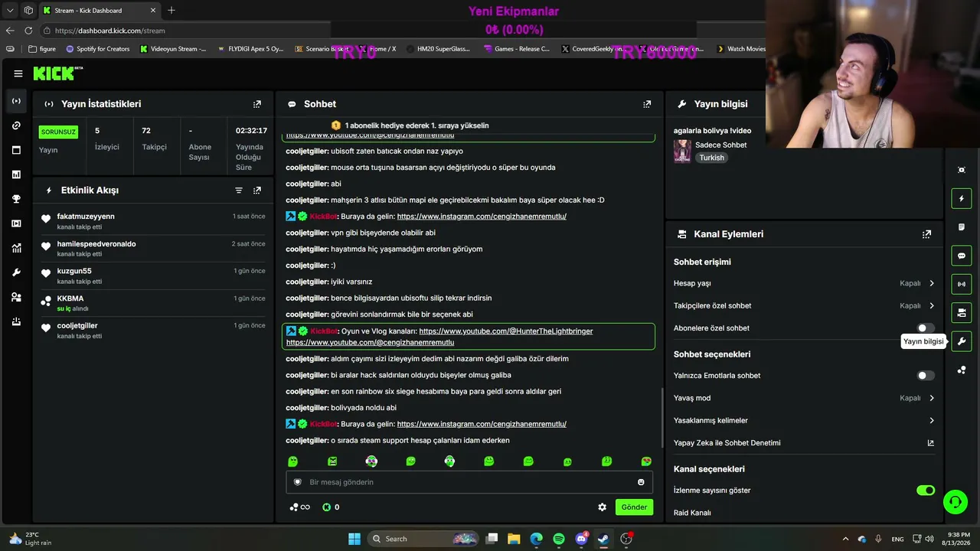Open Spotify from the taskbar
The image size is (980, 551).
click(559, 539)
